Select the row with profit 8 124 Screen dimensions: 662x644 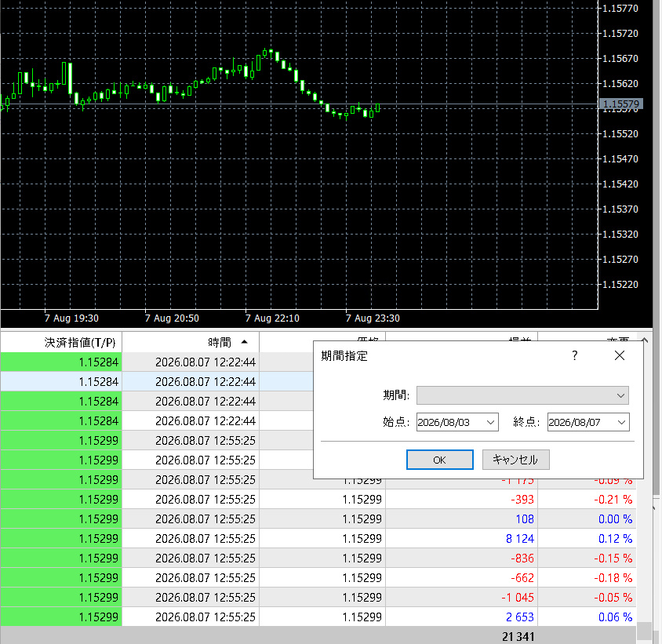[x=318, y=538]
